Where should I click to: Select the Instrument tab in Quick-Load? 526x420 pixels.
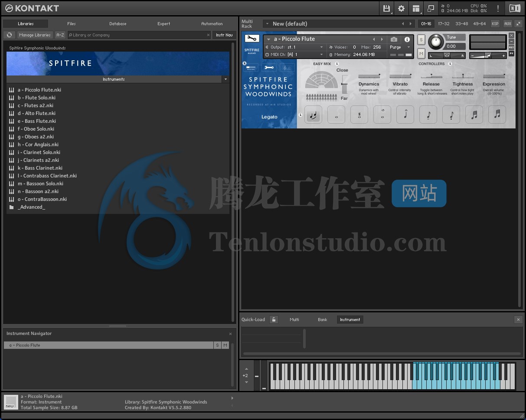pyautogui.click(x=350, y=319)
